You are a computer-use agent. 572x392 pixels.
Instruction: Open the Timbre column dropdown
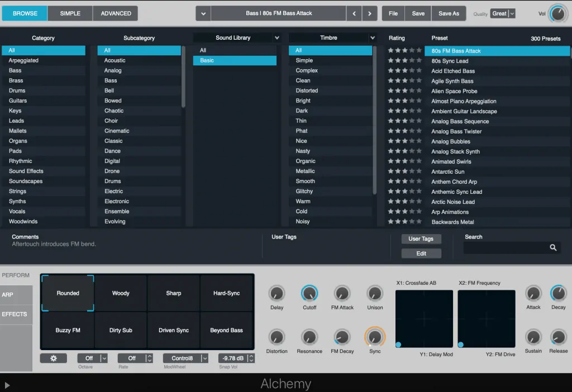(373, 37)
